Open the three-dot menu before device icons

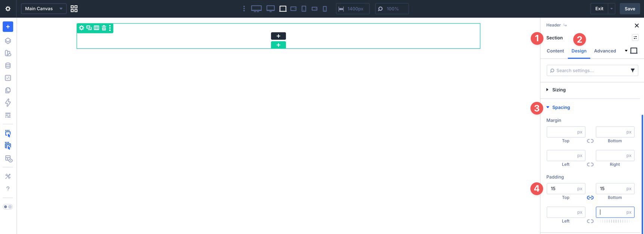244,9
